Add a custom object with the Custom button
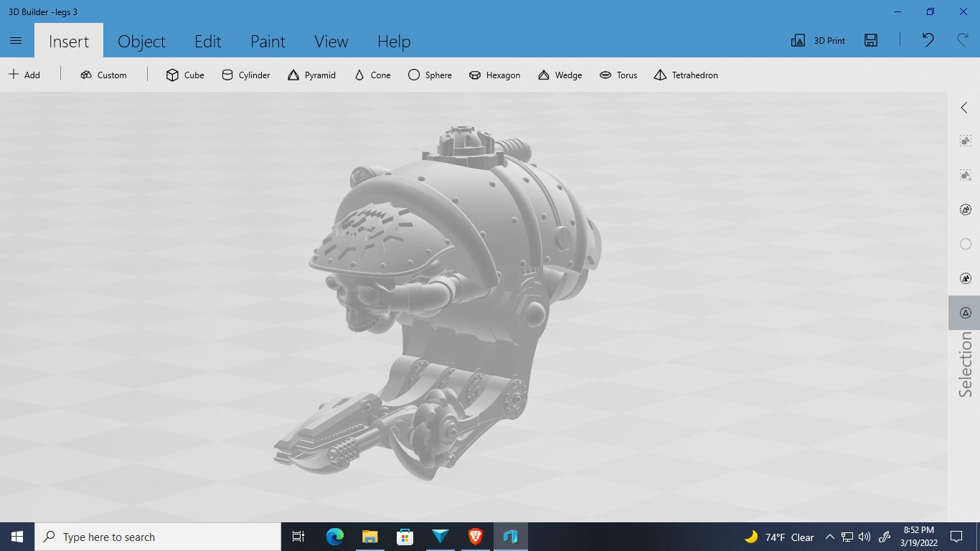The width and height of the screenshot is (980, 551). [x=103, y=75]
